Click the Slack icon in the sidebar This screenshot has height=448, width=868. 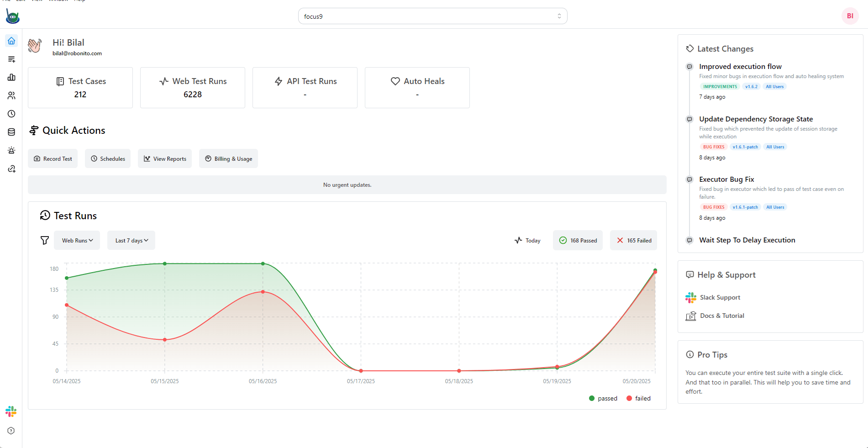click(x=11, y=411)
